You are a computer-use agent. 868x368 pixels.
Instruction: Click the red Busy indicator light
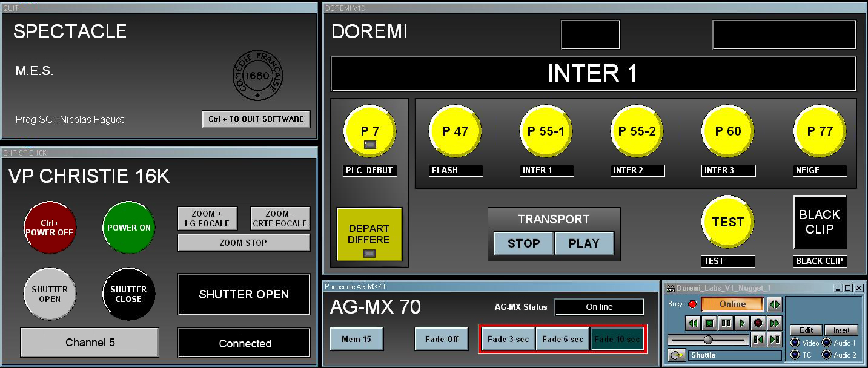[692, 304]
